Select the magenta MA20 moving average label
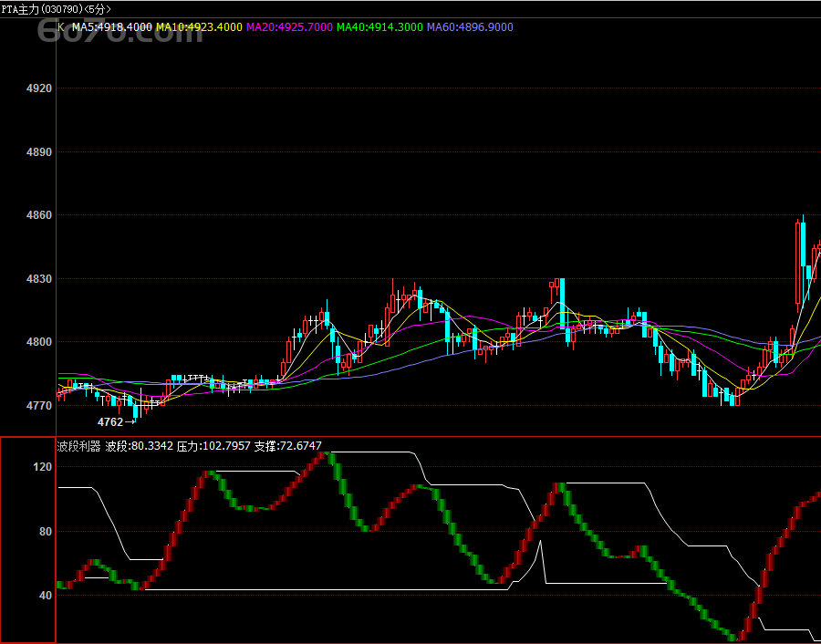Screen dimensions: 821x644 [289, 27]
